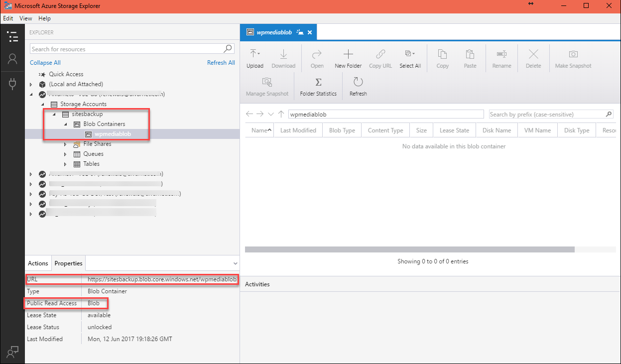The image size is (621, 364).
Task: Click Copy URL in the toolbar
Action: tap(380, 59)
